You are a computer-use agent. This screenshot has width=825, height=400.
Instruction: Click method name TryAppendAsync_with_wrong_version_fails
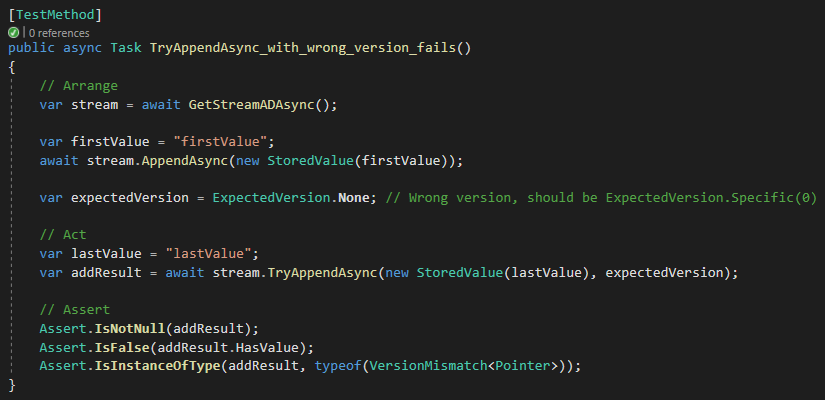(304, 48)
